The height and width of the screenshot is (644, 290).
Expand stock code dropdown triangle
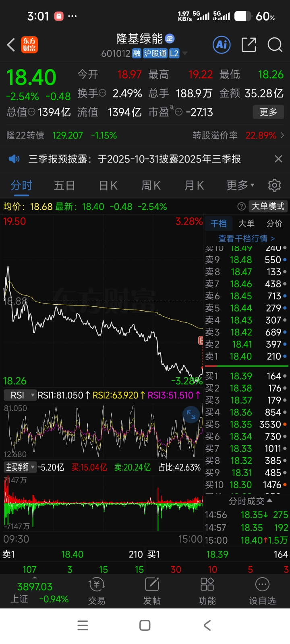click(185, 54)
